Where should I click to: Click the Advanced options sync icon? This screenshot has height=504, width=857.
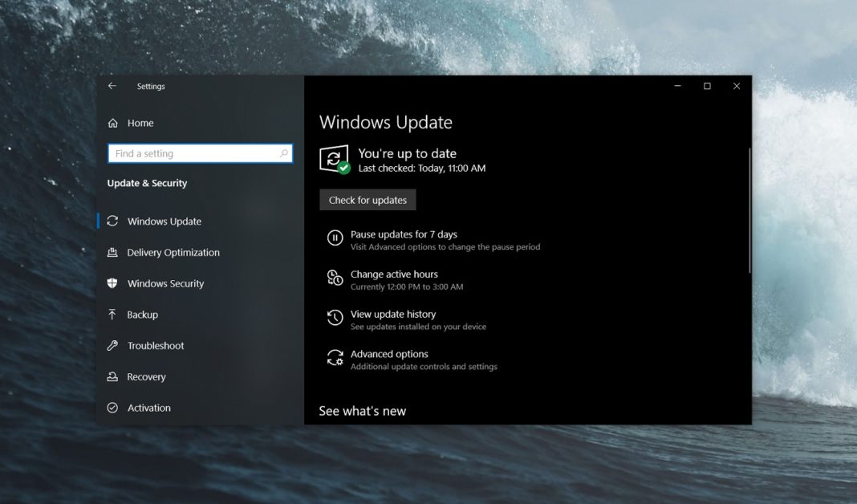pyautogui.click(x=335, y=358)
